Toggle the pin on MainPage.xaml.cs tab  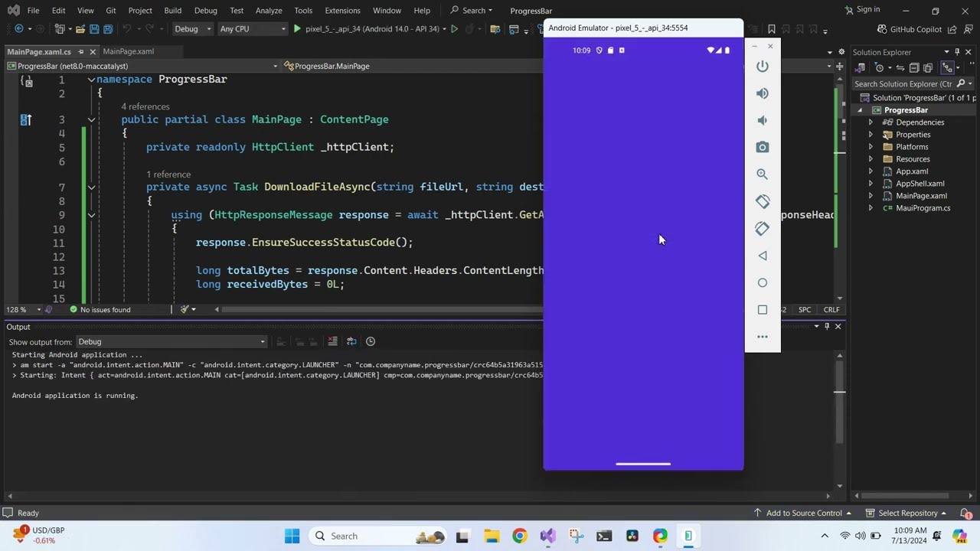coord(80,52)
